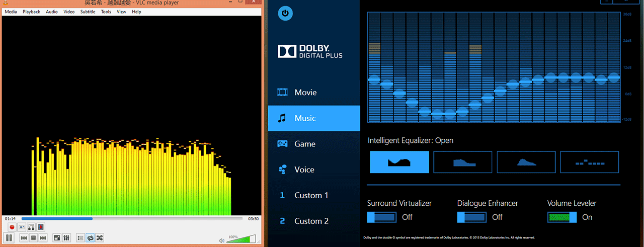Click the music note icon beside Music
Viewport: 644px width, 247px height.
282,118
